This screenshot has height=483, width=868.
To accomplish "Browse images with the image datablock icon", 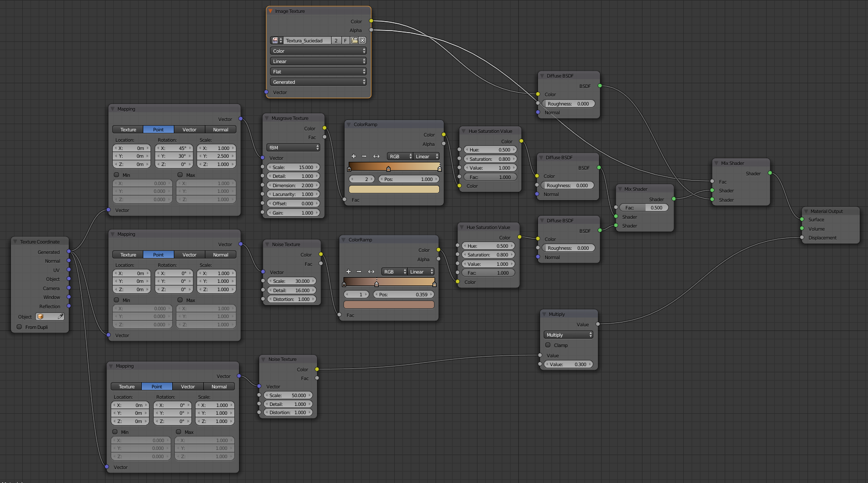I will click(276, 40).
